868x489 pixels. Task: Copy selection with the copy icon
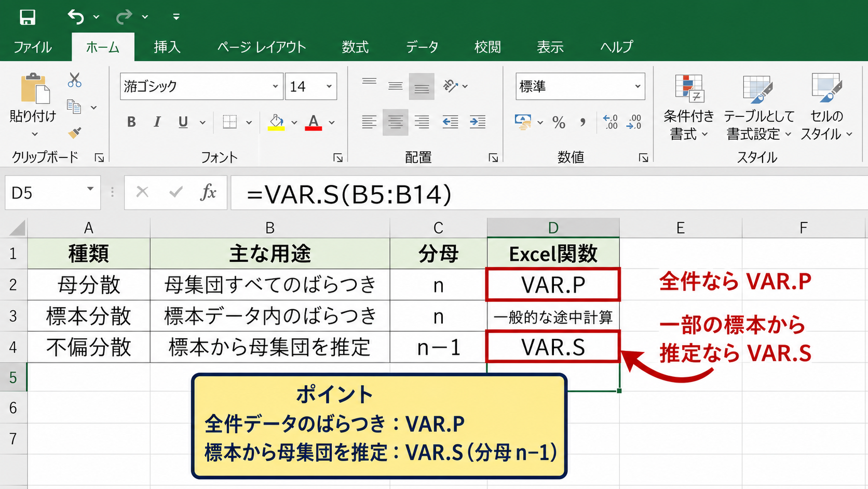coord(74,107)
